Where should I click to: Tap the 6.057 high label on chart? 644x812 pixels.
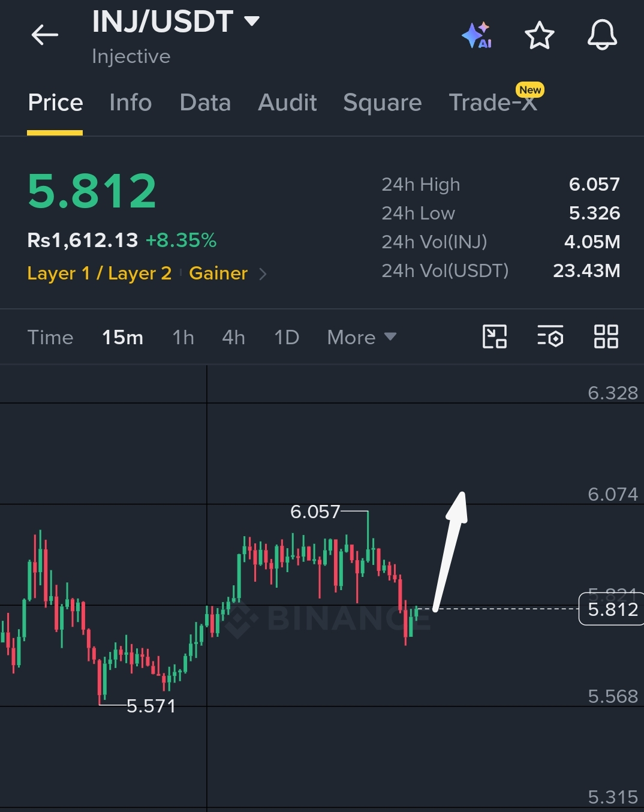[315, 512]
